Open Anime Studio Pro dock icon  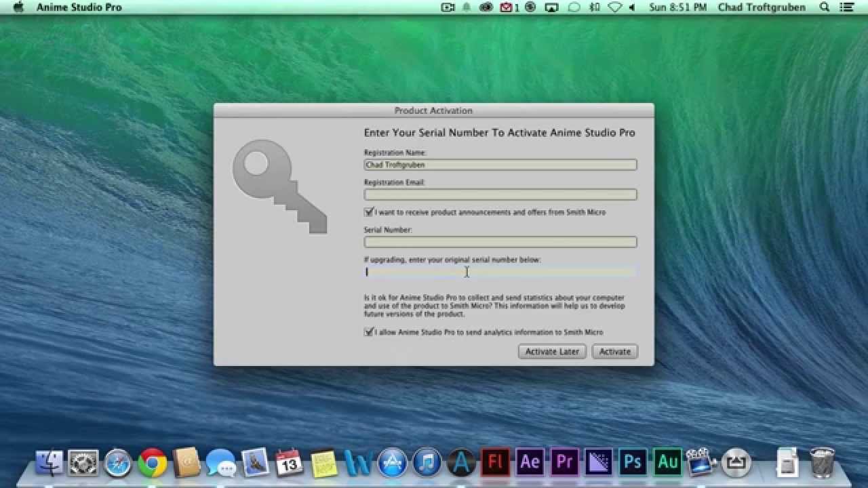tap(461, 462)
